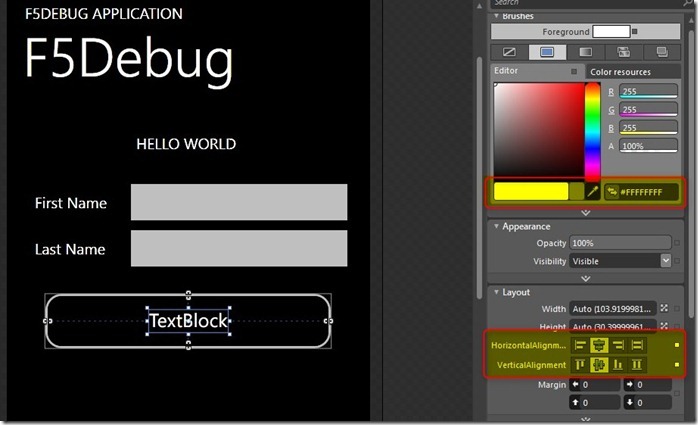This screenshot has width=698, height=425.
Task: Select the Foreground brush property row
Action: click(x=585, y=32)
